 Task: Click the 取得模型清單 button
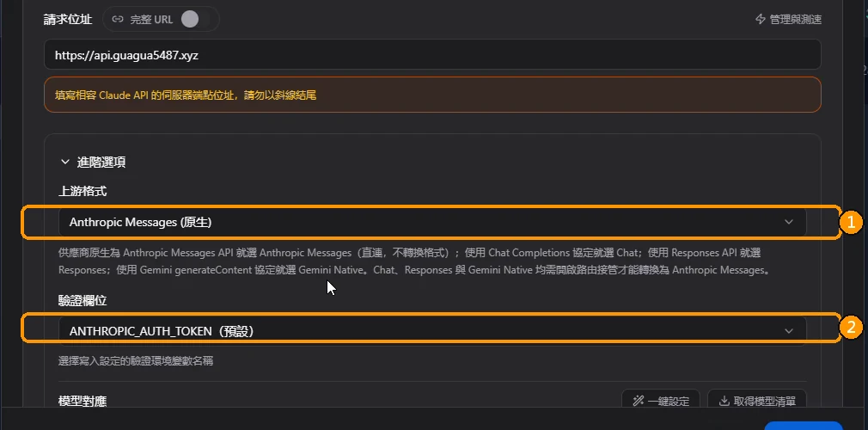[757, 401]
